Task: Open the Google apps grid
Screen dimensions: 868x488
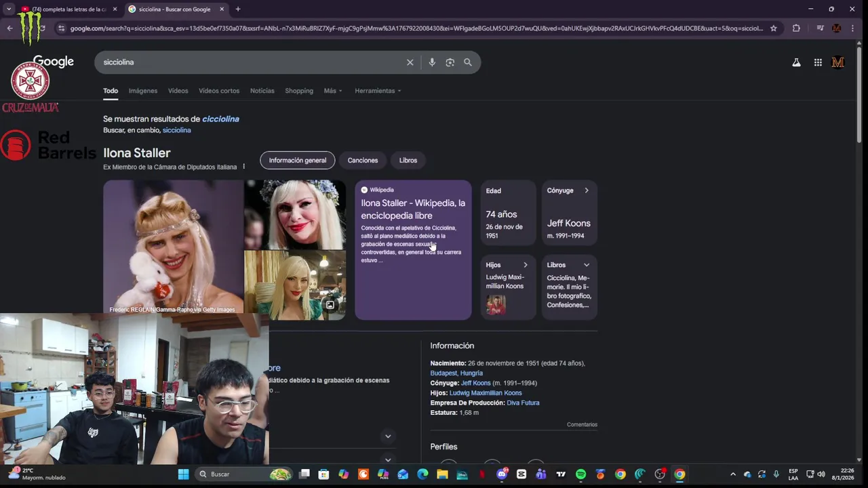Action: [x=818, y=62]
